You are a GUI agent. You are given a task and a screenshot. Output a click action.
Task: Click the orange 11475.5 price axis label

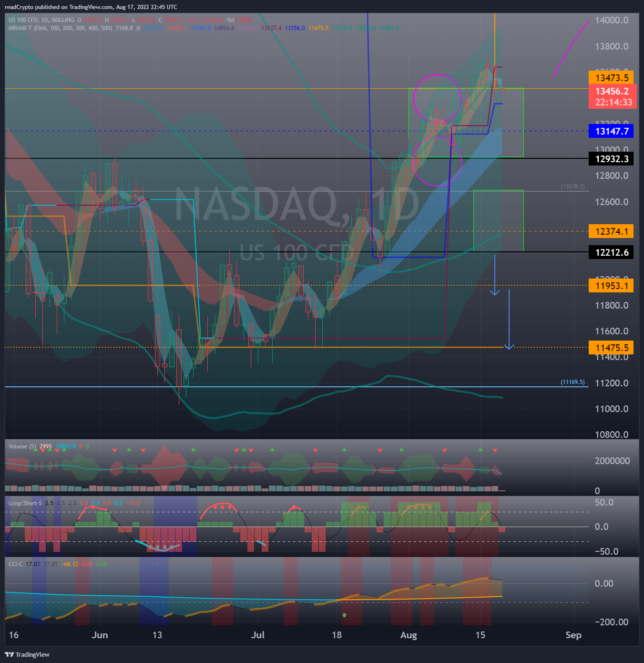point(611,348)
